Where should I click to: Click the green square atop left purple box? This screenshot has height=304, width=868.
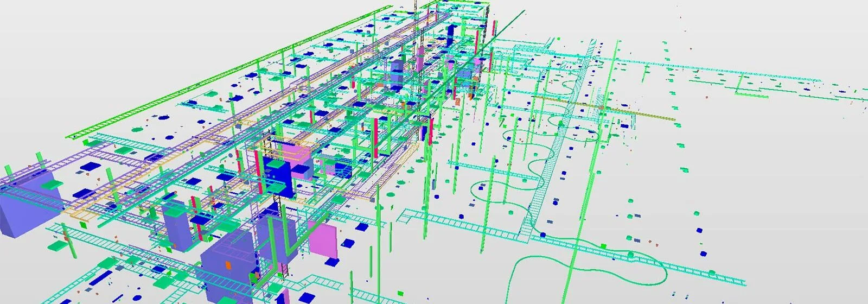(x=52, y=185)
